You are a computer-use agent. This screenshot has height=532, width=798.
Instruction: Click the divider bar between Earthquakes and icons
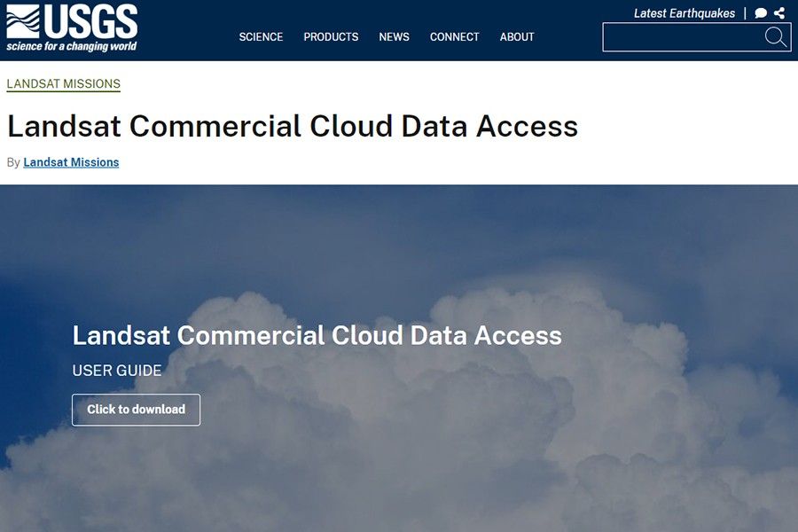point(746,13)
